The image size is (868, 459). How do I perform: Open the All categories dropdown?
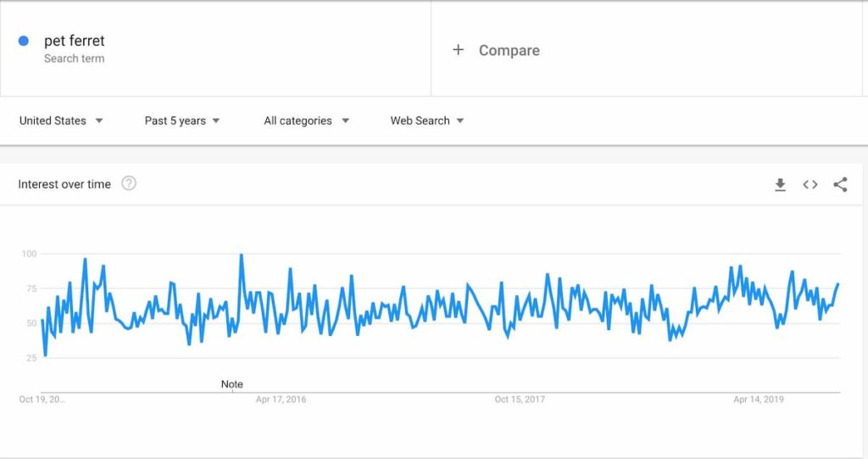pos(306,120)
